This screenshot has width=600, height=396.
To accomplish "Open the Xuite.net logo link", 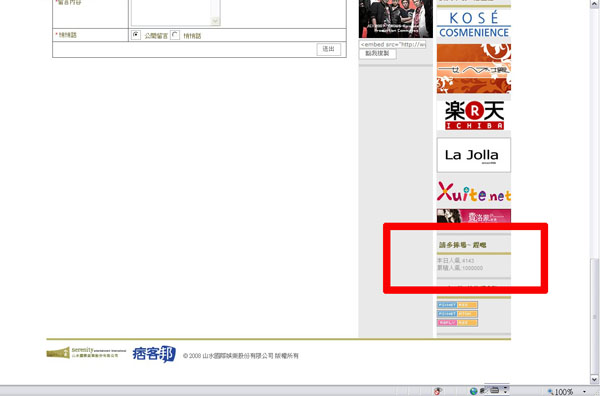I will click(x=474, y=191).
